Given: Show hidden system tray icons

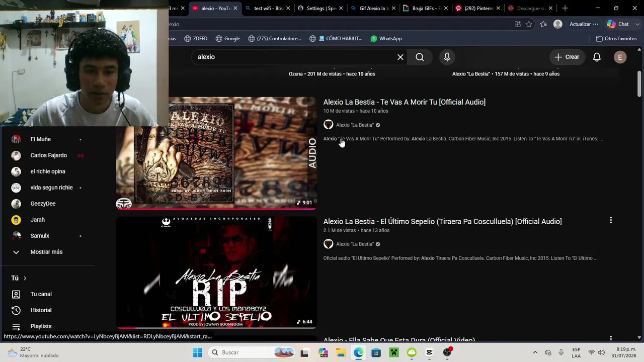Looking at the screenshot, I should 535,352.
